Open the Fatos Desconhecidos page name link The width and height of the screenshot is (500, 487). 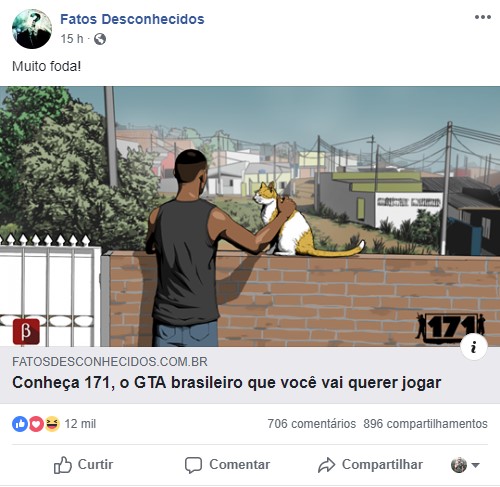[x=132, y=19]
